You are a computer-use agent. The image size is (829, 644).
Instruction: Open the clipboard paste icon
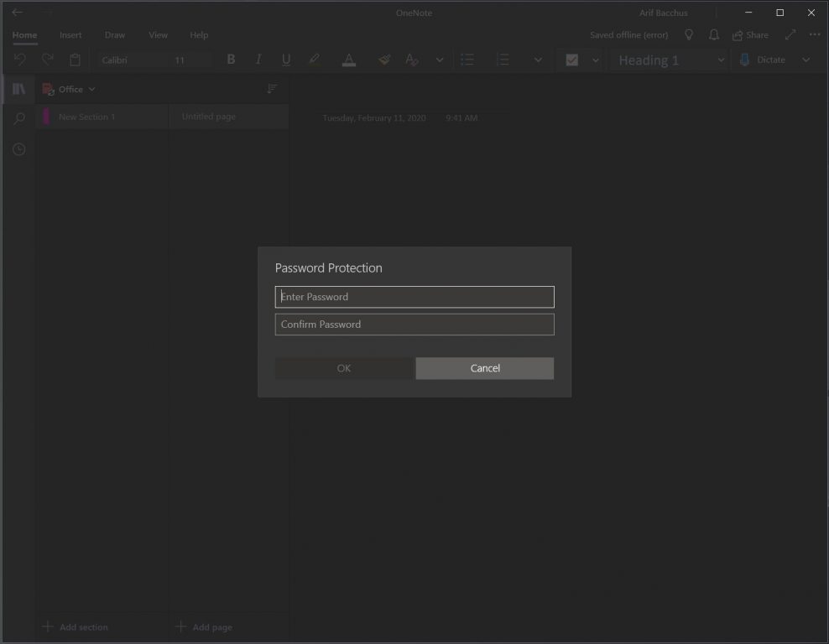coord(75,60)
